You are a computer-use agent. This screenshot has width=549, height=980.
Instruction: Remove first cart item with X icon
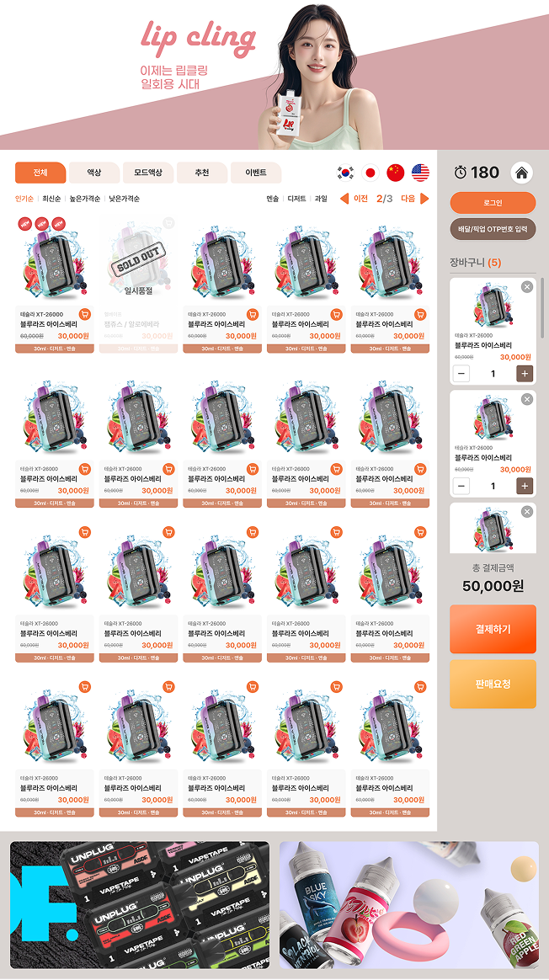coord(527,287)
